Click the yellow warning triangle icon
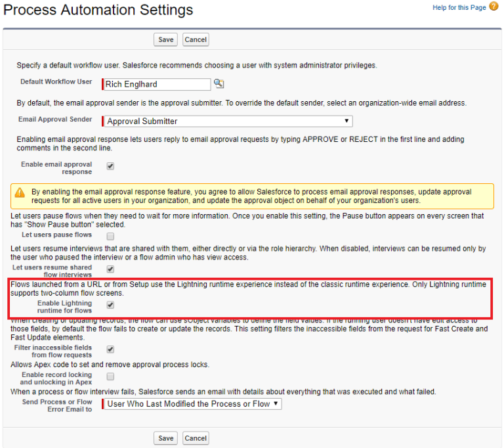 pyautogui.click(x=20, y=192)
